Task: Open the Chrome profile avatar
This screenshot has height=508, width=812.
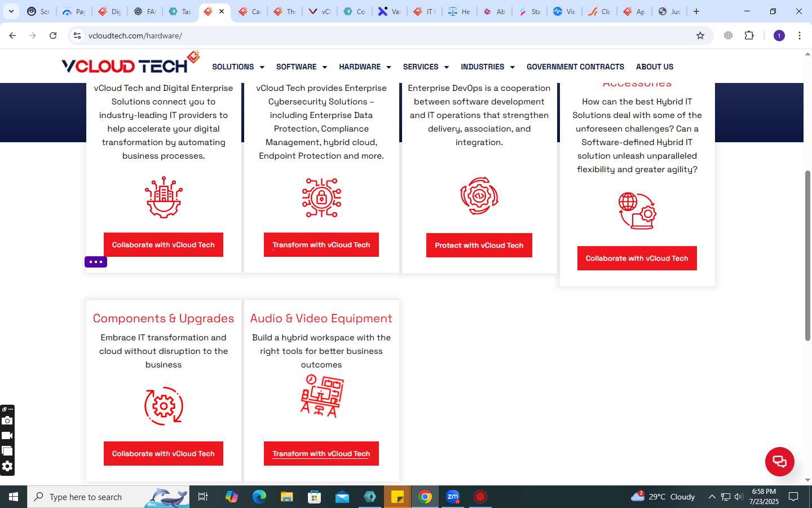Action: (779, 36)
